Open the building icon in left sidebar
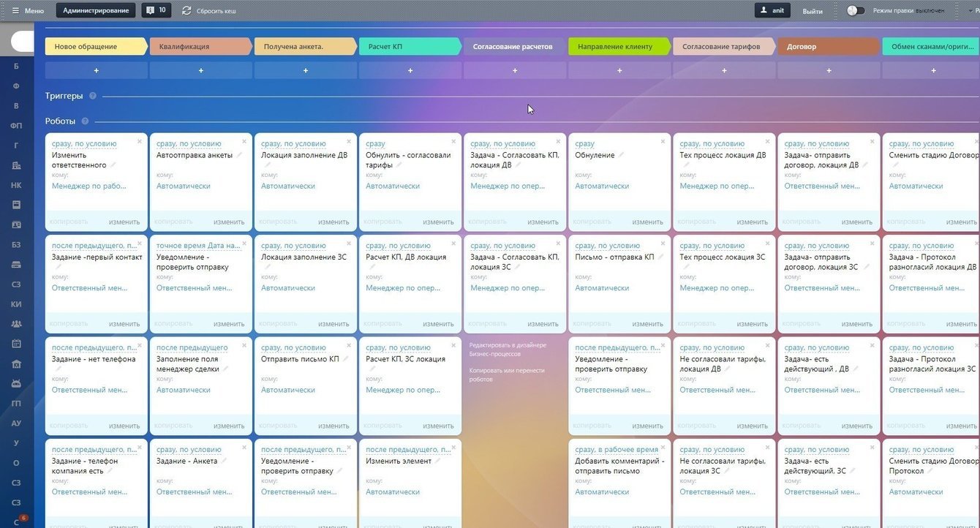This screenshot has width=980, height=528. click(16, 165)
